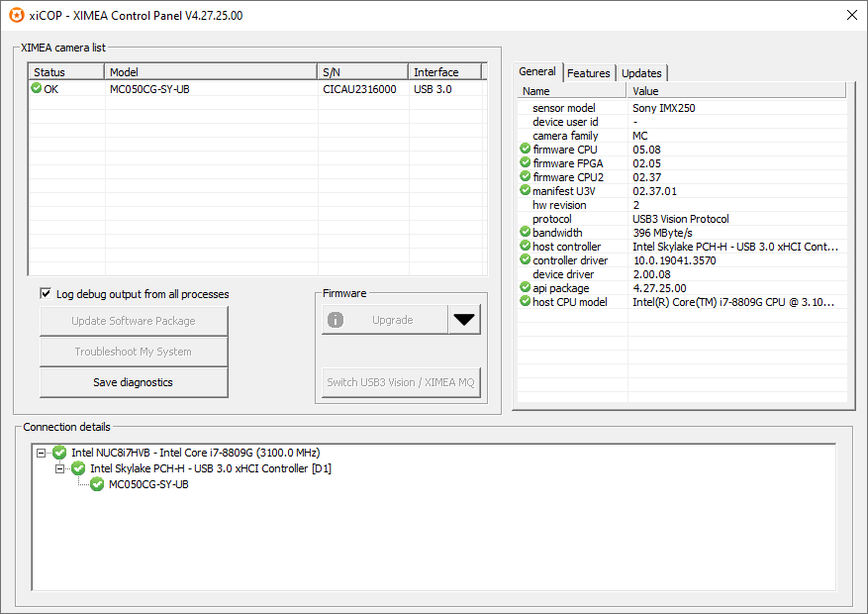This screenshot has width=868, height=614.
Task: Select serial number CICAU2316000
Action: [359, 89]
